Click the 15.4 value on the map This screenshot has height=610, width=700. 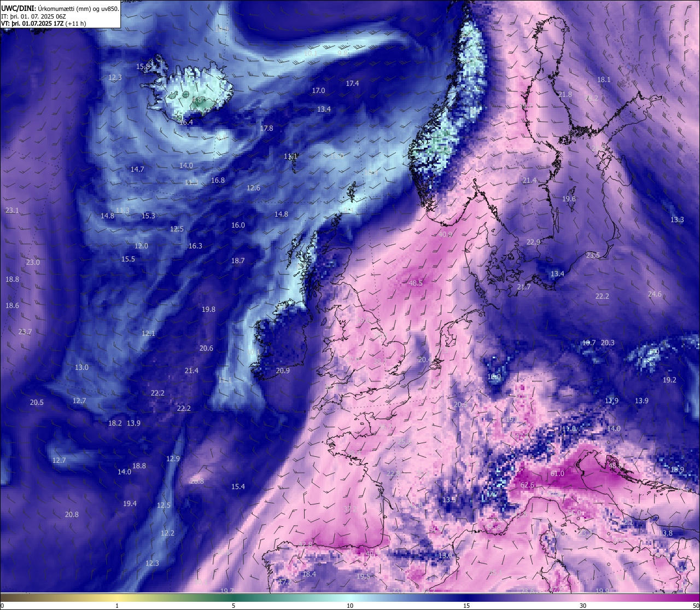238,487
